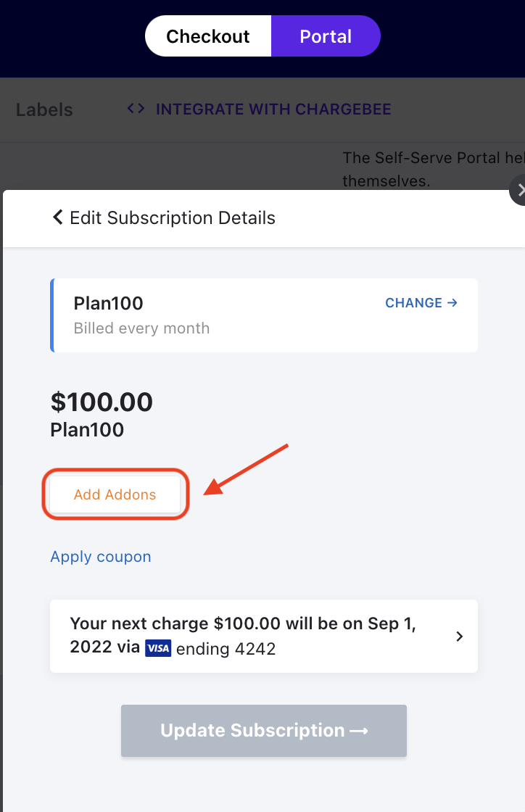Open the Plan100 plan card

(264, 315)
